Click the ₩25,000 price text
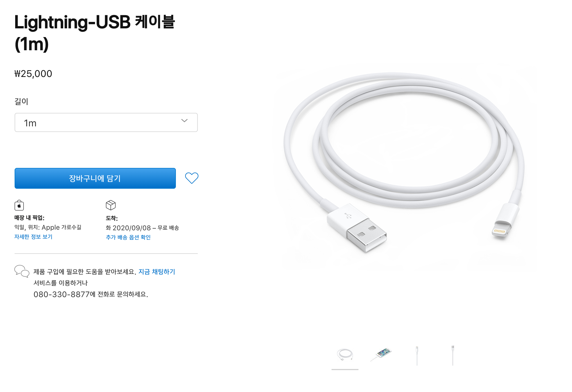Screen dimensions: 572x392 point(33,74)
